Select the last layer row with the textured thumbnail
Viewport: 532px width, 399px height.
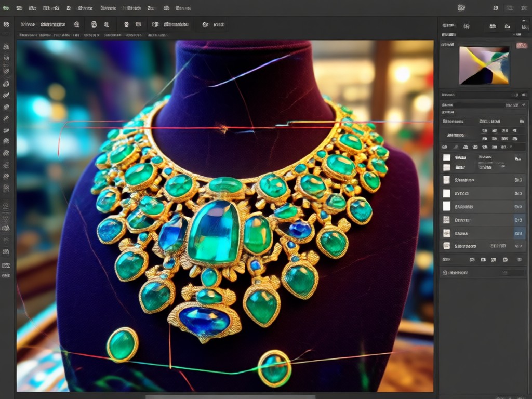(483, 246)
